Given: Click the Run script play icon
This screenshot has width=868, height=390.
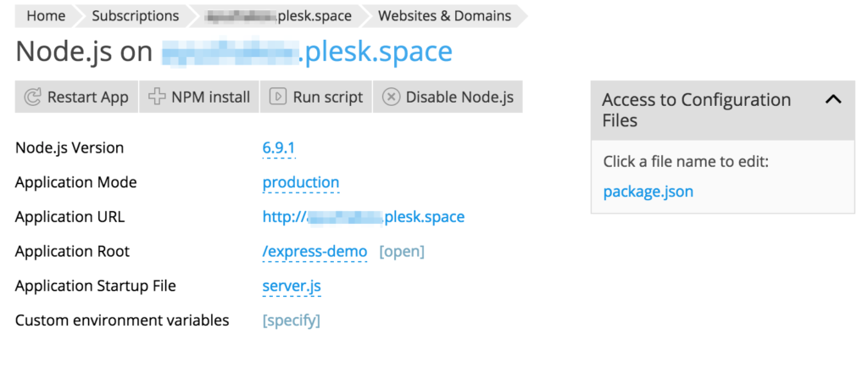Looking at the screenshot, I should [277, 97].
